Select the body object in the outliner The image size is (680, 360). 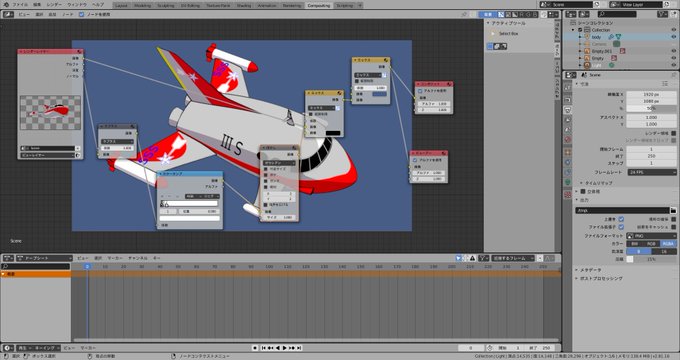coord(596,37)
